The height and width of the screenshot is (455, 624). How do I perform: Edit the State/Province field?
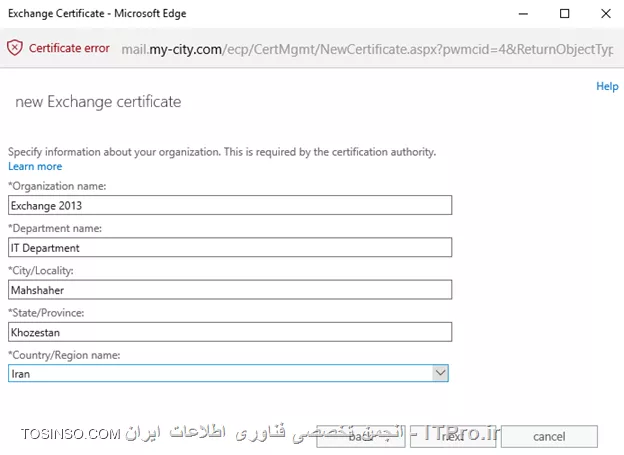230,332
